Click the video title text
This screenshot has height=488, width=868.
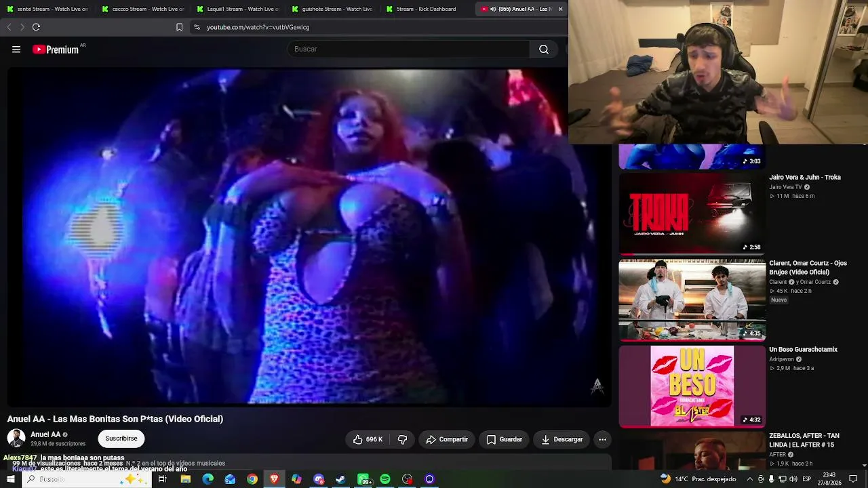coord(115,419)
